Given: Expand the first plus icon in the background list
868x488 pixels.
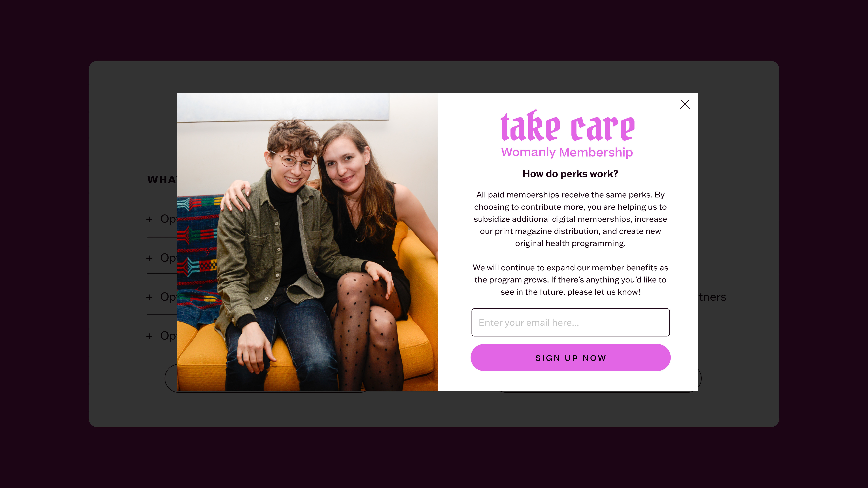Looking at the screenshot, I should [x=149, y=220].
